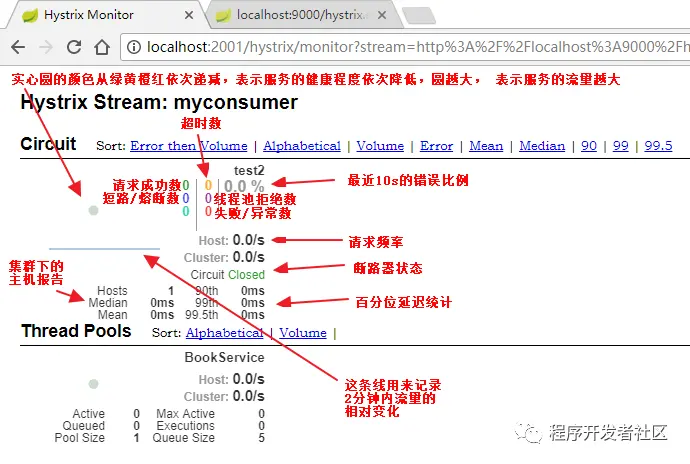
Task: Click the Thread Pools section heading
Action: point(76,331)
